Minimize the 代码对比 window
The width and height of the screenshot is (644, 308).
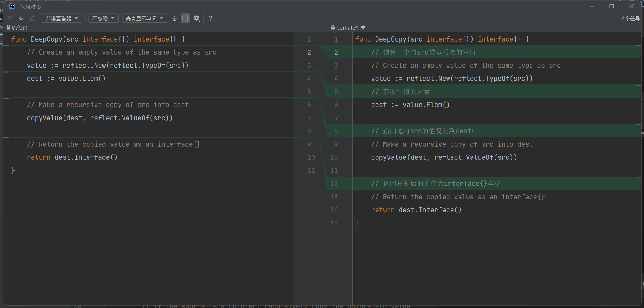point(592,6)
